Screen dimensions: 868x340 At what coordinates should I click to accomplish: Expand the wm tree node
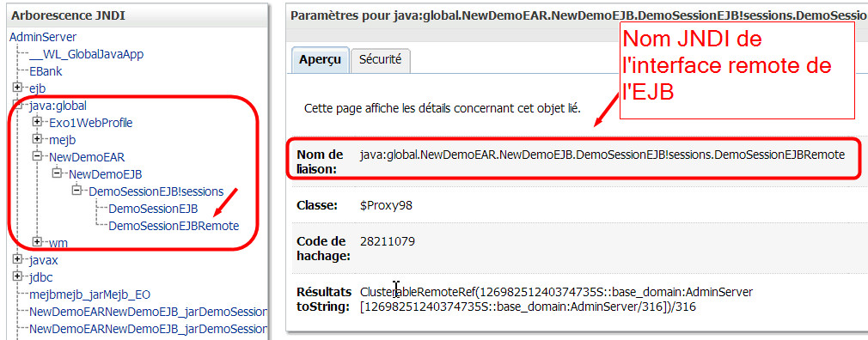(x=38, y=242)
